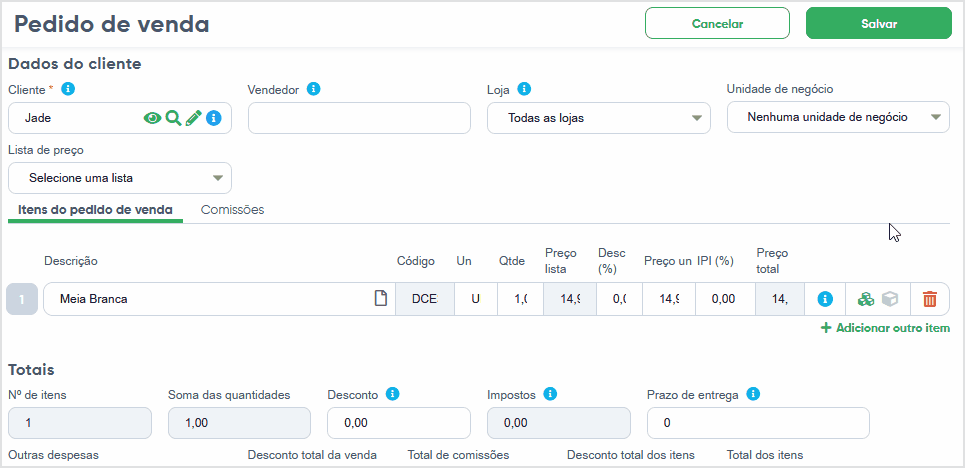Open the Loja dropdown showing Todas as lojas
The height and width of the screenshot is (468, 965).
coord(599,118)
